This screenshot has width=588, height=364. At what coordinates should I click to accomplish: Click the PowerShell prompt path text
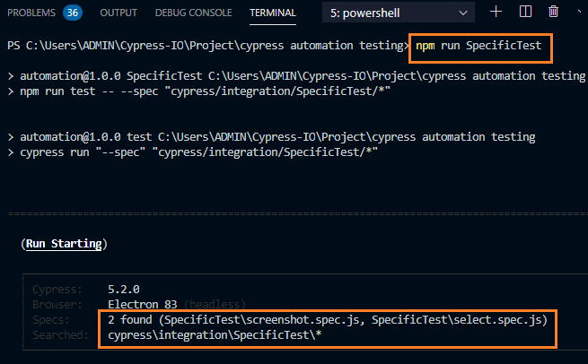coord(207,46)
